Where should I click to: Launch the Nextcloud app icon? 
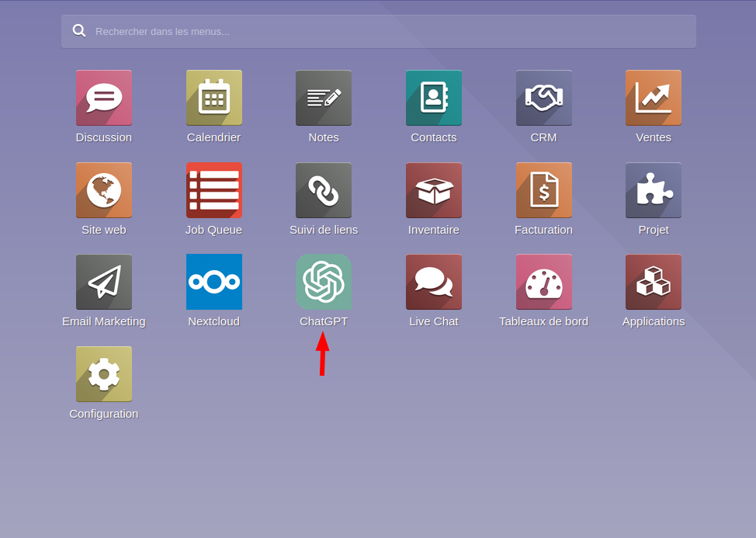click(x=214, y=282)
